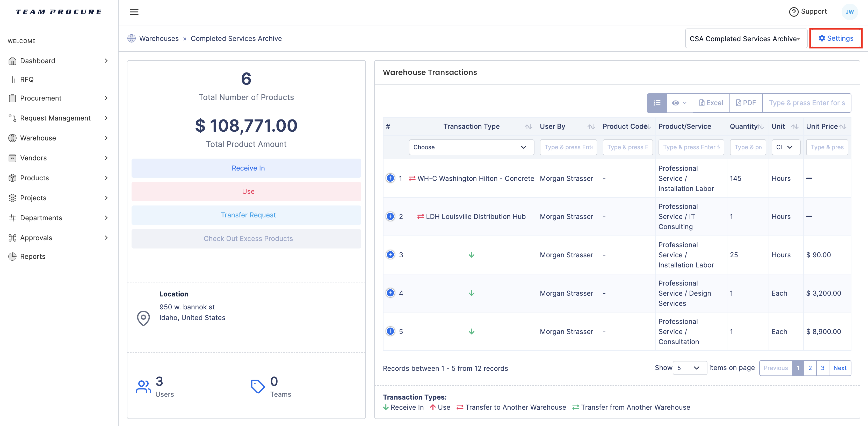868x426 pixels.
Task: Open the Warehouse sidebar menu item
Action: click(x=59, y=138)
